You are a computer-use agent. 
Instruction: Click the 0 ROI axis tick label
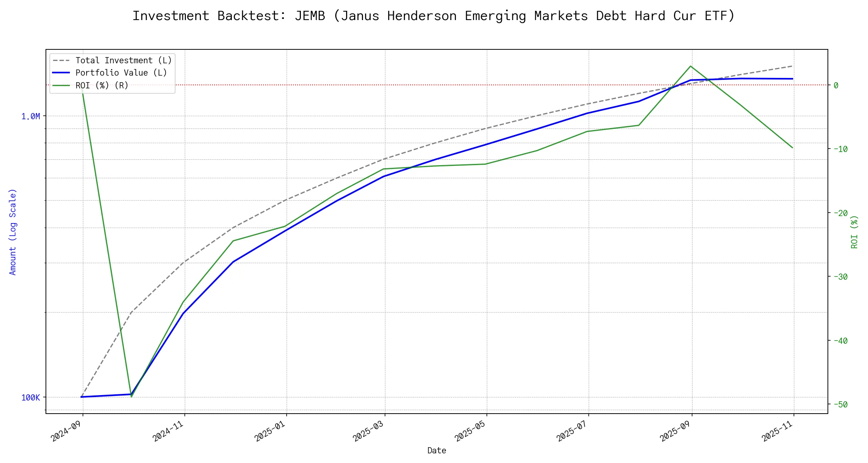pos(836,86)
